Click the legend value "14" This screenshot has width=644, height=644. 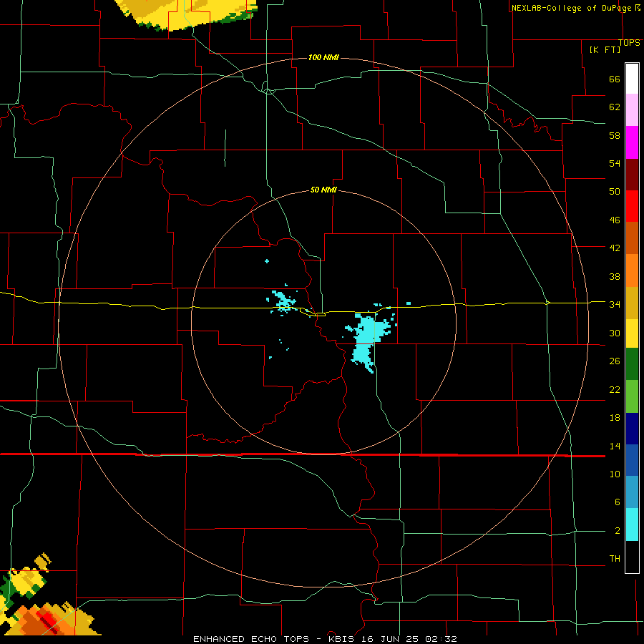point(615,446)
